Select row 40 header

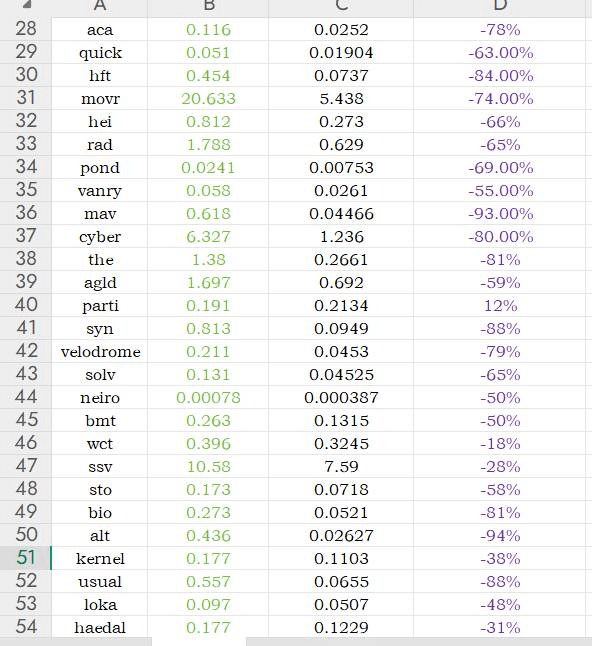pos(26,305)
